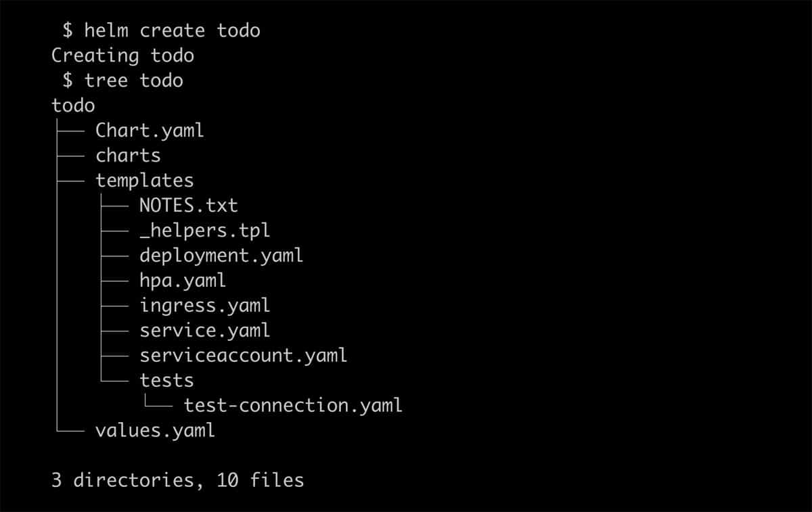Click the '3 directories, 10 files' summary
Image resolution: width=812 pixels, height=512 pixels.
tap(178, 480)
